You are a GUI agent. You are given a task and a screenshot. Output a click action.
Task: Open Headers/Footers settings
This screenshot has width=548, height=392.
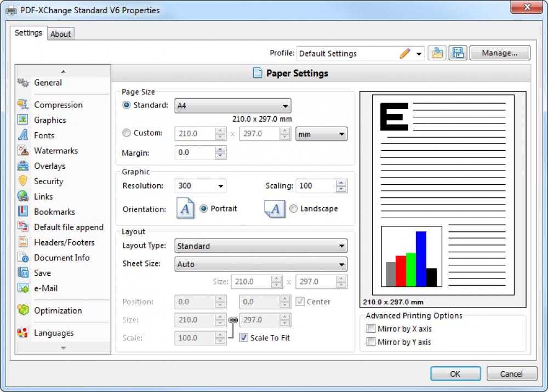point(64,242)
